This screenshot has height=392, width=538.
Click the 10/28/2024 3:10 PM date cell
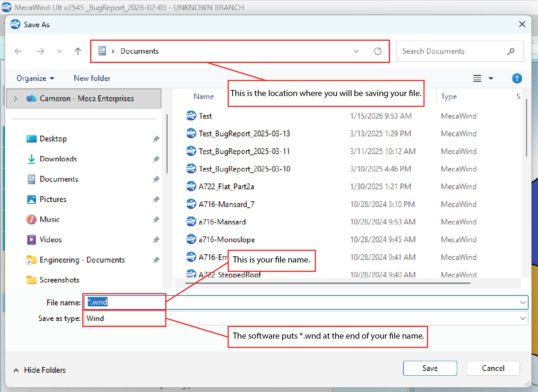pos(382,204)
